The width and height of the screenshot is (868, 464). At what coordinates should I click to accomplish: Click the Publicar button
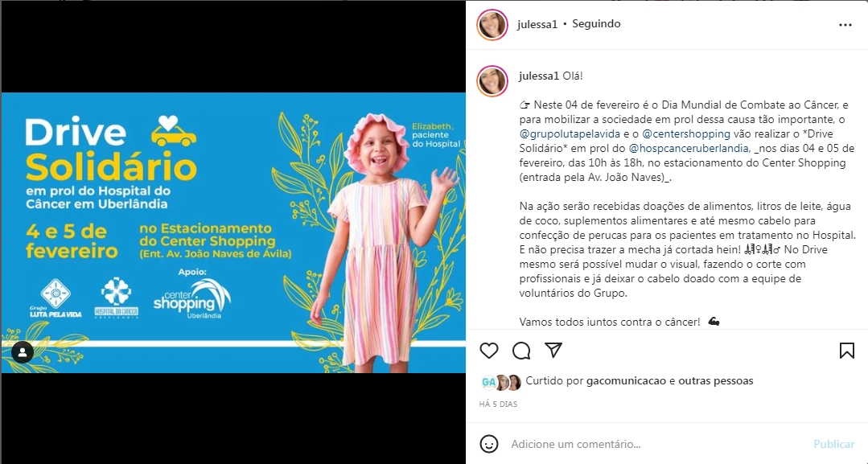pos(833,444)
